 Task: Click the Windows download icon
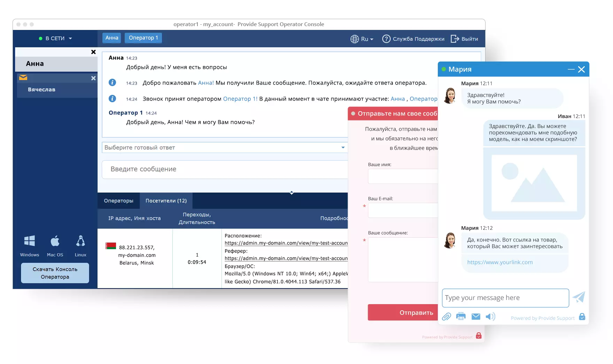tap(29, 241)
